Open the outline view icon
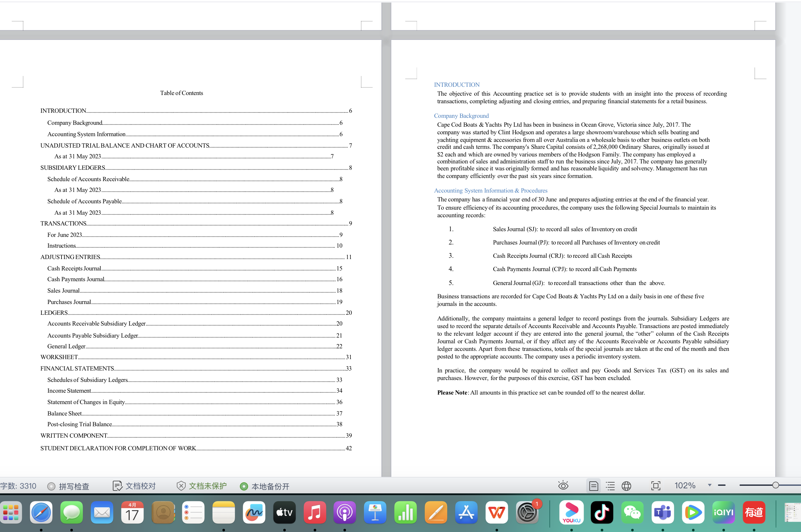Screen dimensions: 801x532 (610, 485)
